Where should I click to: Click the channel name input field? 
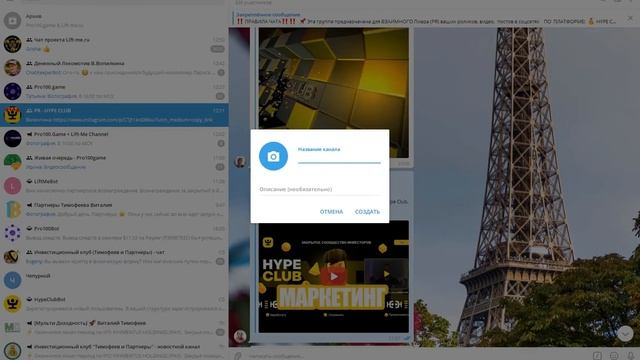tap(339, 158)
